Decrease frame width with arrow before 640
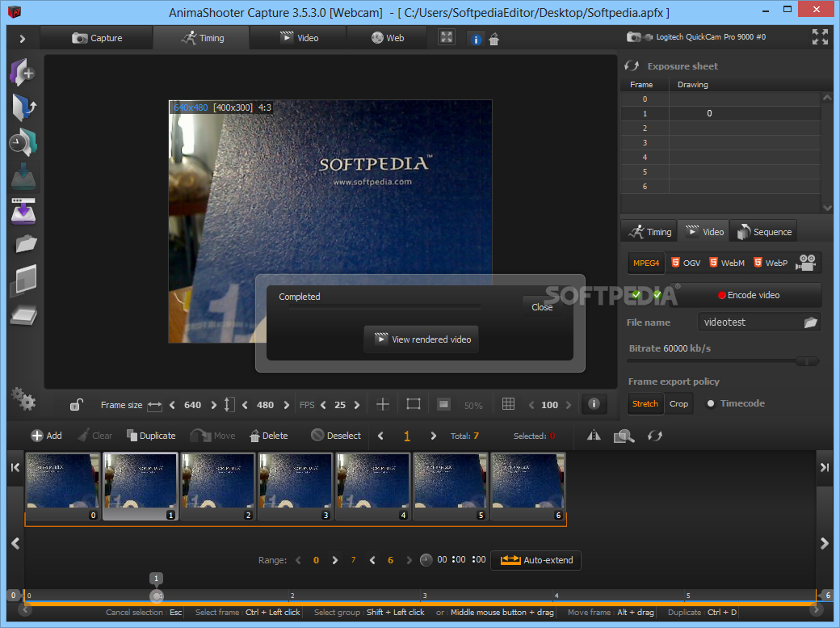This screenshot has width=840, height=628. tap(173, 405)
